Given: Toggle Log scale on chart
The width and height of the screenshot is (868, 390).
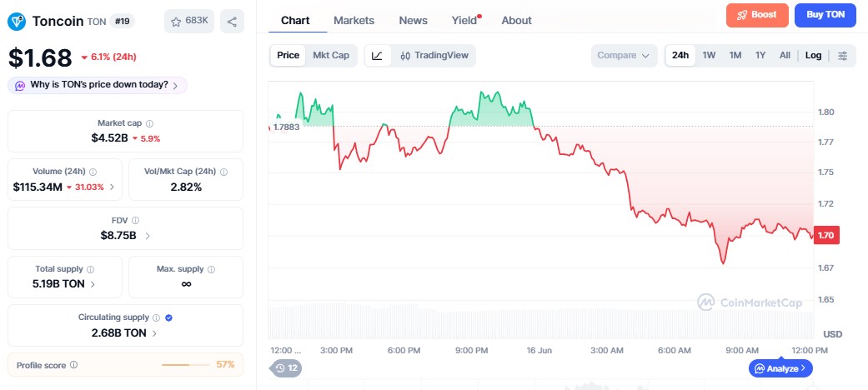Looking at the screenshot, I should point(813,55).
